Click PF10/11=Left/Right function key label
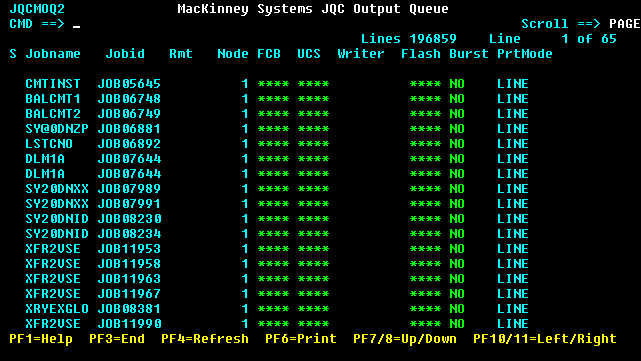Viewport: 641px width, 361px height. (x=545, y=339)
